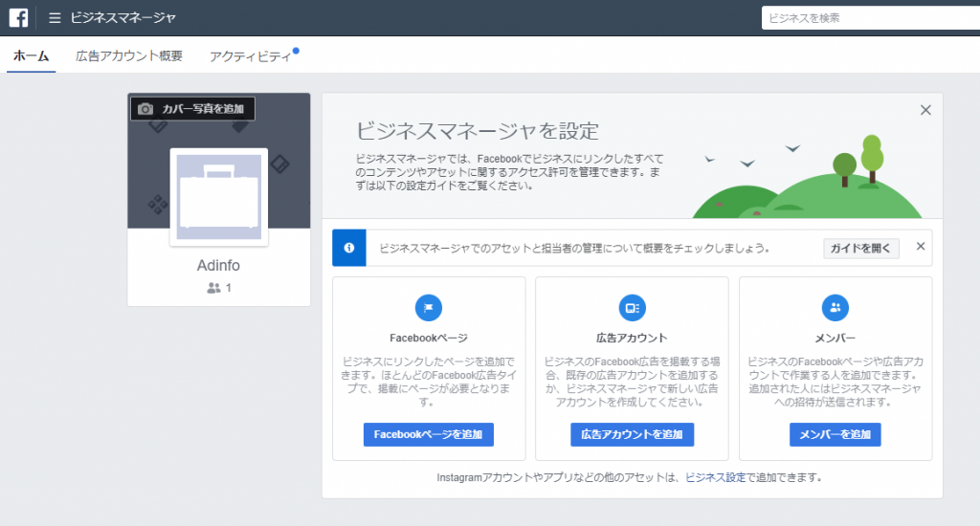Open the hamburger menu next to ビジネスマネージャ
980x526 pixels.
point(55,18)
